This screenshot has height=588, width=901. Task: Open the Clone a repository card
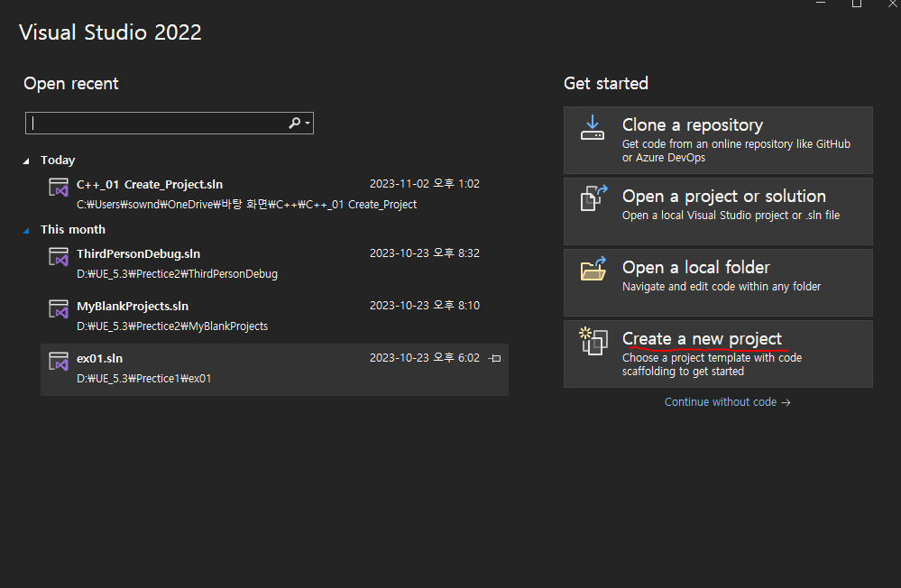(x=718, y=141)
